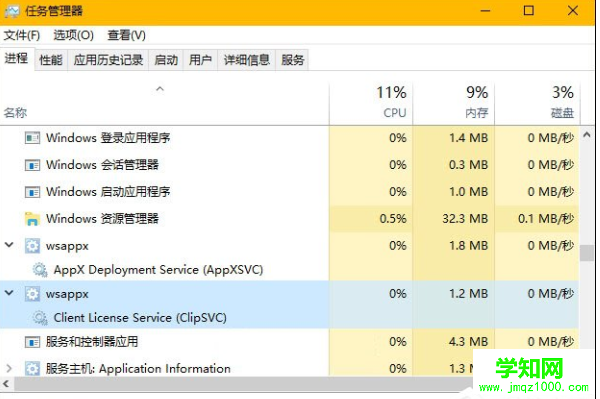600x399 pixels.
Task: Click the vertical scrollbar thumb
Action: [586, 253]
